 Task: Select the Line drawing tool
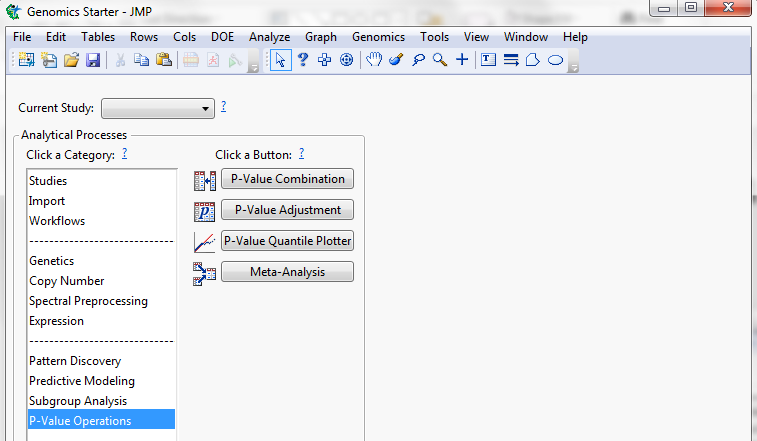(x=511, y=60)
